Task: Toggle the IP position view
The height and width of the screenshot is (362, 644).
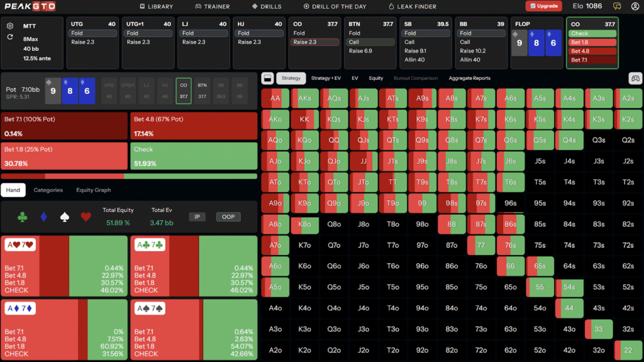Action: [197, 217]
